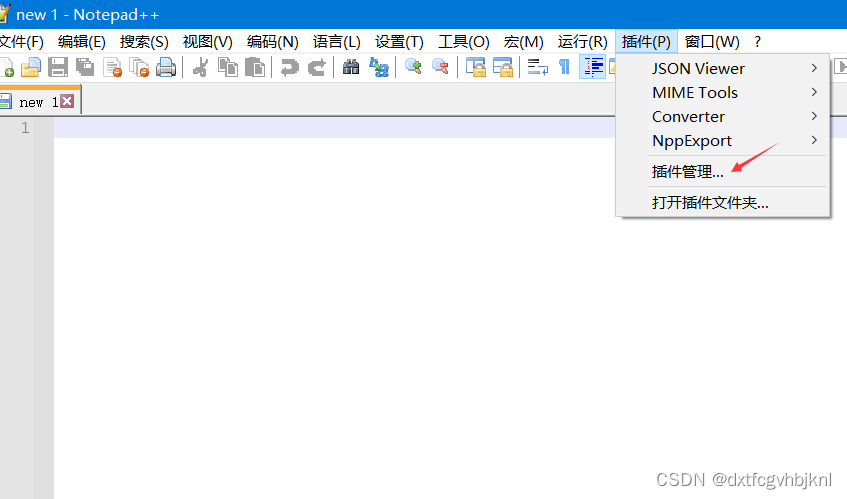Viewport: 847px width, 499px height.
Task: Click the Replace toolbar icon
Action: tap(378, 68)
